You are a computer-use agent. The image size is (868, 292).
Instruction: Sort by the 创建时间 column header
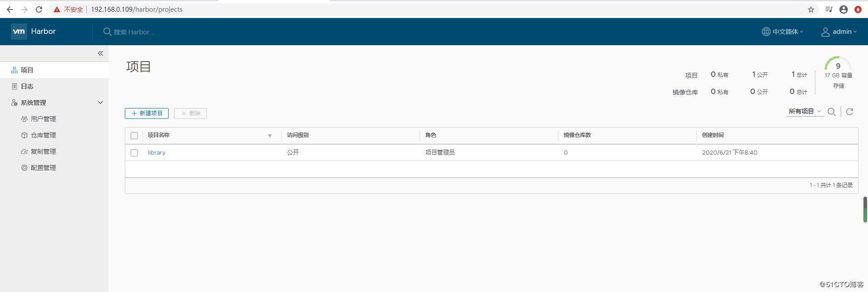point(712,135)
